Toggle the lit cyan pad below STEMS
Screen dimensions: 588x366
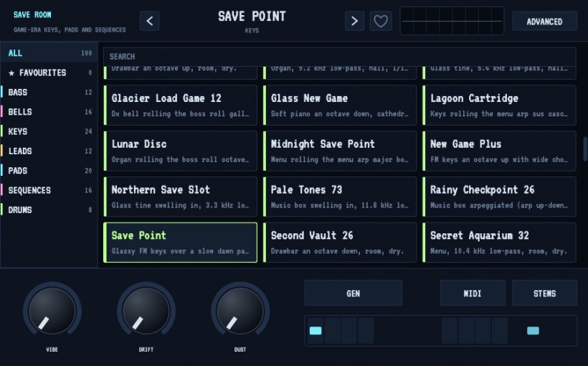coord(533,331)
